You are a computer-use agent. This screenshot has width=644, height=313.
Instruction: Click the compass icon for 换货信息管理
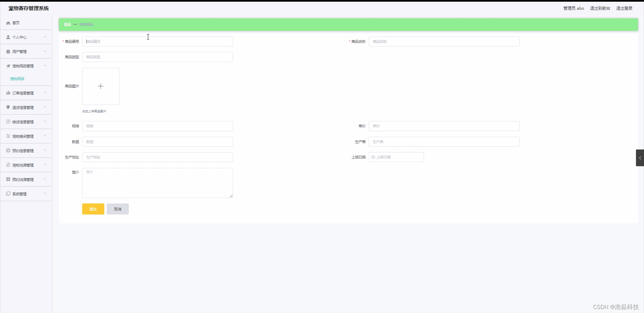point(8,122)
